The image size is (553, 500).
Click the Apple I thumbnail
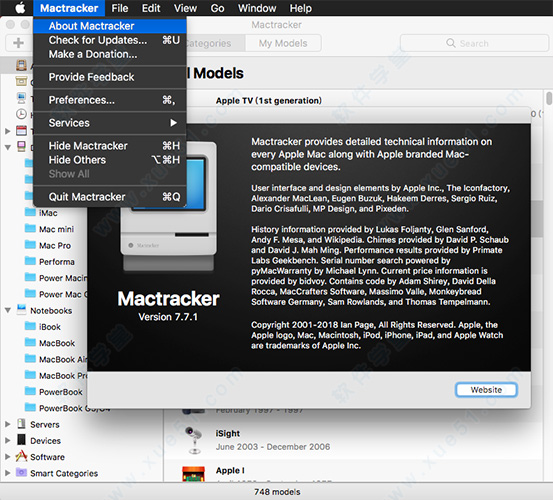(x=193, y=474)
